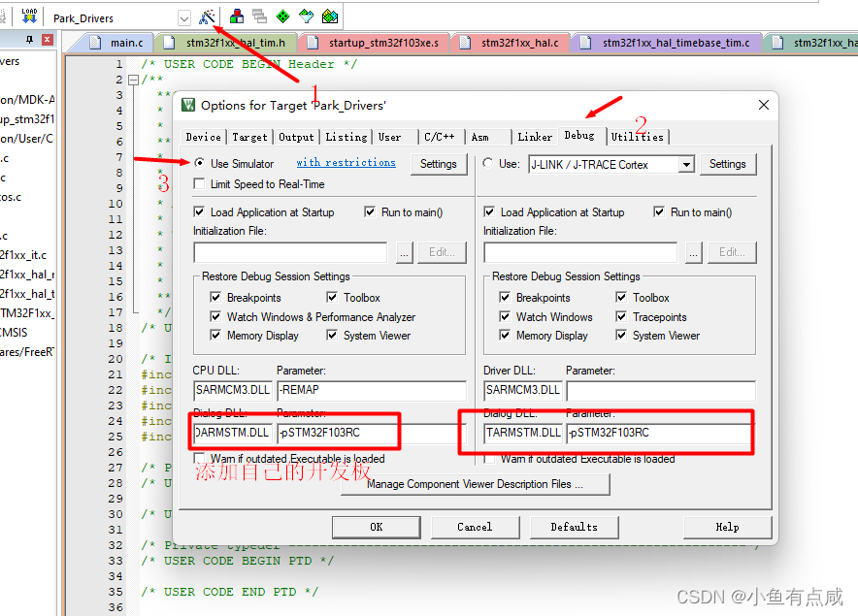Click the DARMSTM.DLL Dialog DLL field

233,434
